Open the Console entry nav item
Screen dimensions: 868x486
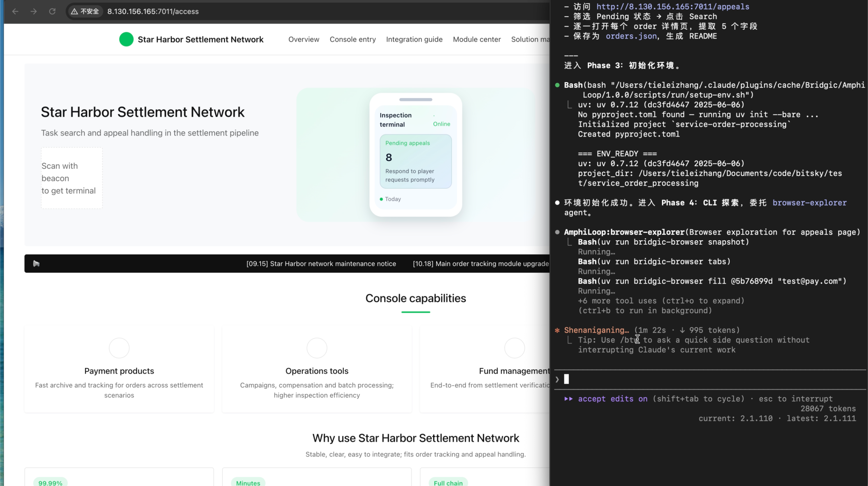[x=353, y=39]
